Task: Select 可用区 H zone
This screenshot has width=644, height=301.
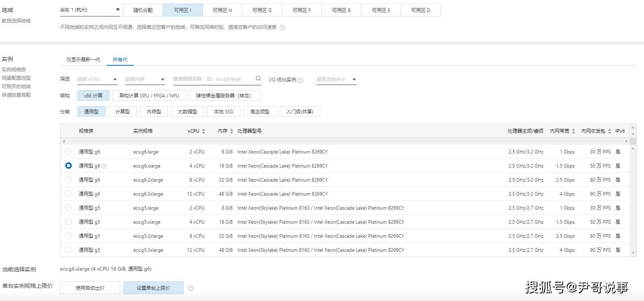Action: pos(222,10)
